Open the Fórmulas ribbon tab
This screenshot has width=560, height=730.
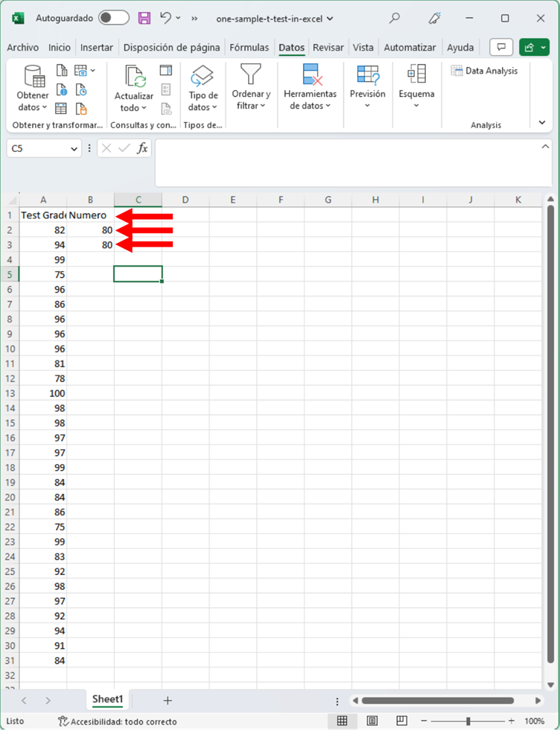(249, 48)
